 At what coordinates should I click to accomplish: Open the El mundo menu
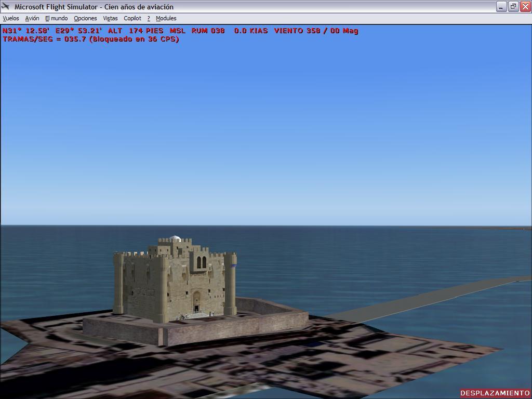click(56, 18)
